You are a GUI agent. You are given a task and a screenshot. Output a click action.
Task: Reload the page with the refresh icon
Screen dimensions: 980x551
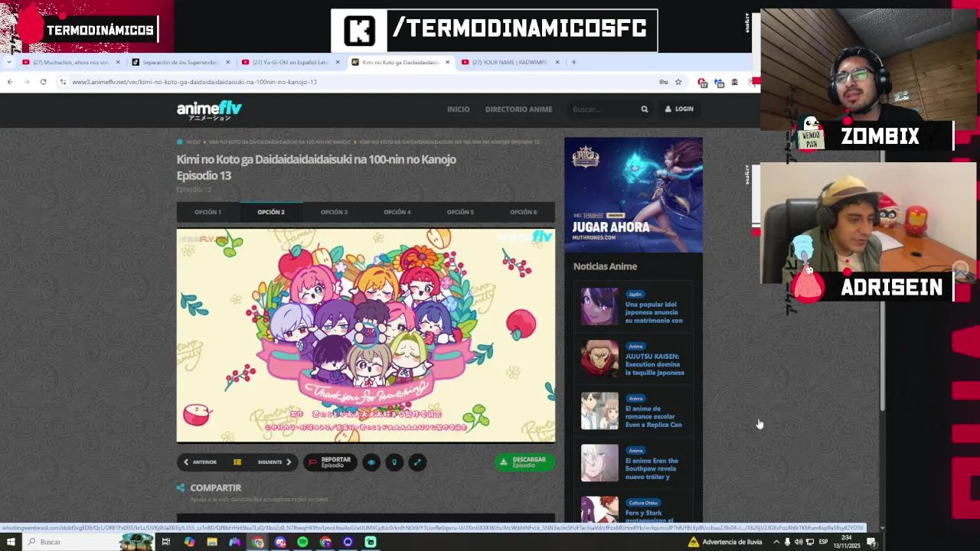tap(43, 82)
